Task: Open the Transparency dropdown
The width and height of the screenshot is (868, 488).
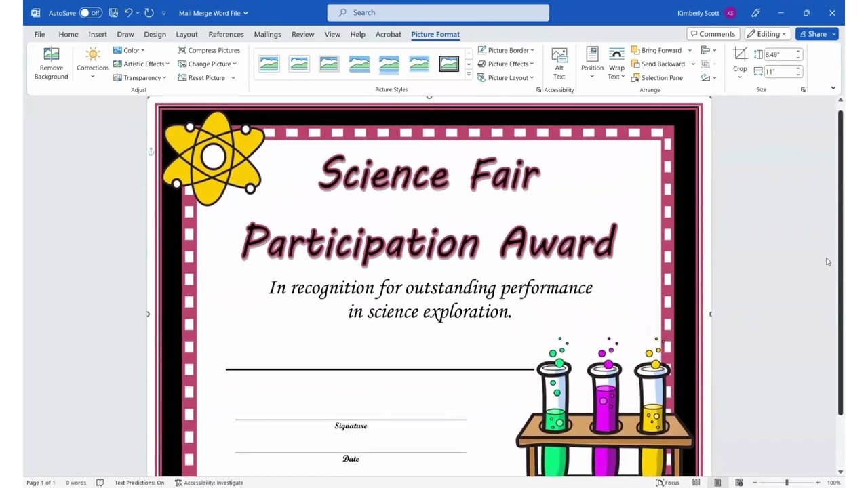Action: pos(140,77)
